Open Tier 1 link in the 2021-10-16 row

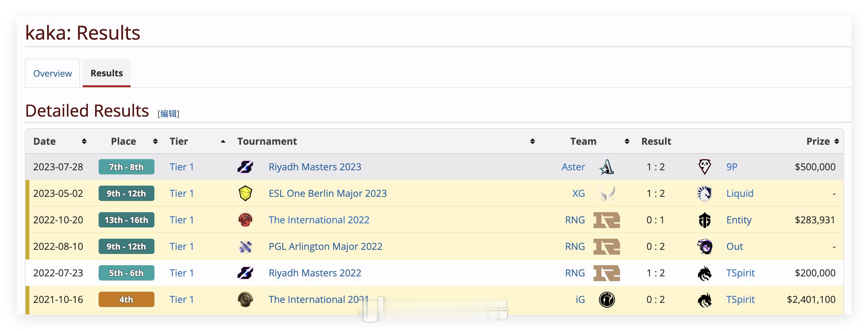coord(182,299)
